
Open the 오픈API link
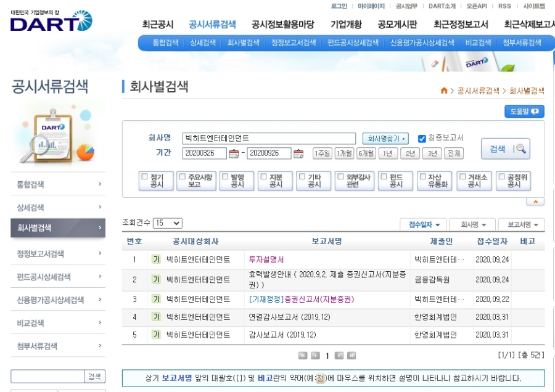tap(477, 6)
